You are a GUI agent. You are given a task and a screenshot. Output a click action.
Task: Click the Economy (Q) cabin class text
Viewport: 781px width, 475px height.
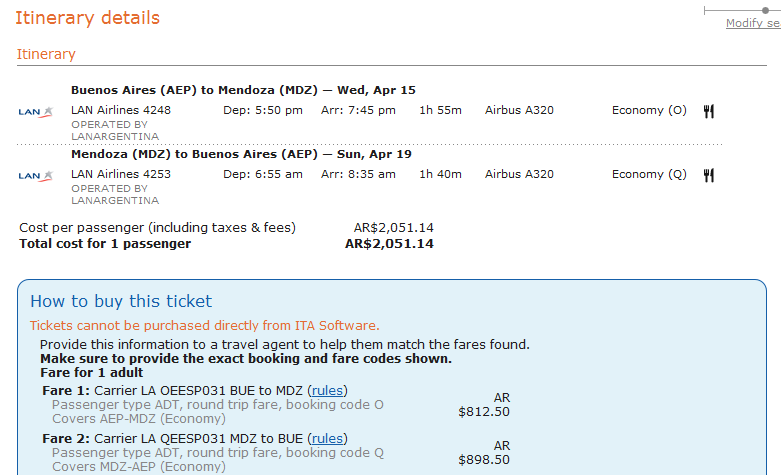(649, 174)
